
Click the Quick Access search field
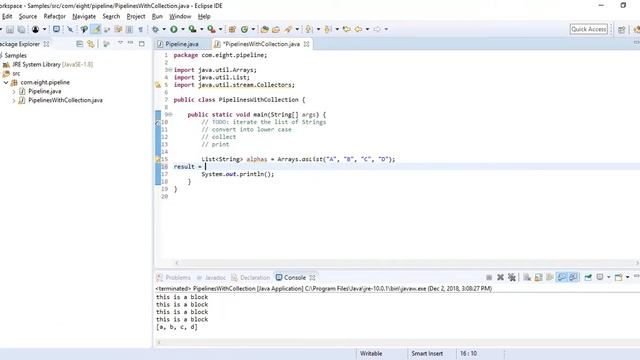tap(589, 29)
